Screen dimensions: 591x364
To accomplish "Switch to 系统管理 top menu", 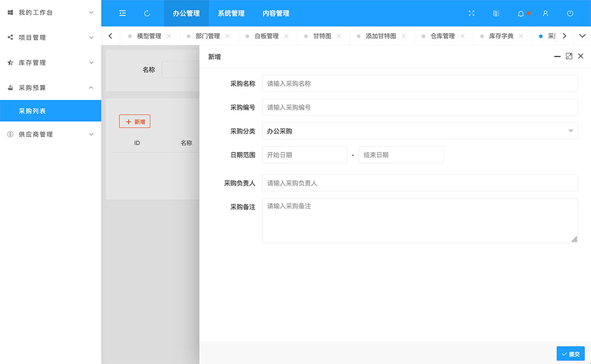I will 230,13.
